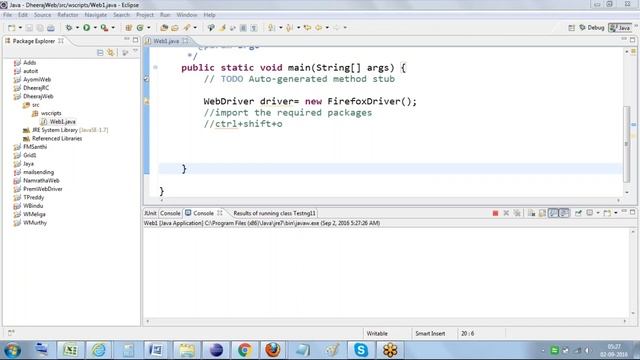
Task: Toggle Block Selection Mode in toolbar
Action: (x=243, y=28)
